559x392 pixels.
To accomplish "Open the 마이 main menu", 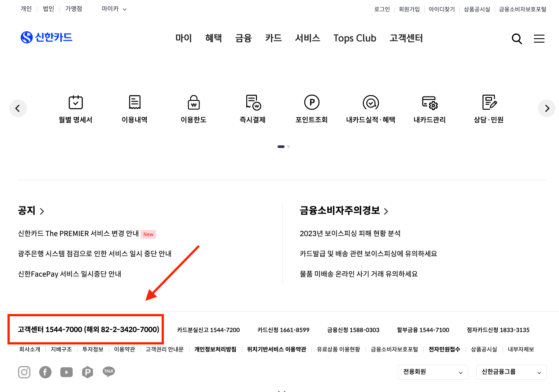I will [184, 38].
